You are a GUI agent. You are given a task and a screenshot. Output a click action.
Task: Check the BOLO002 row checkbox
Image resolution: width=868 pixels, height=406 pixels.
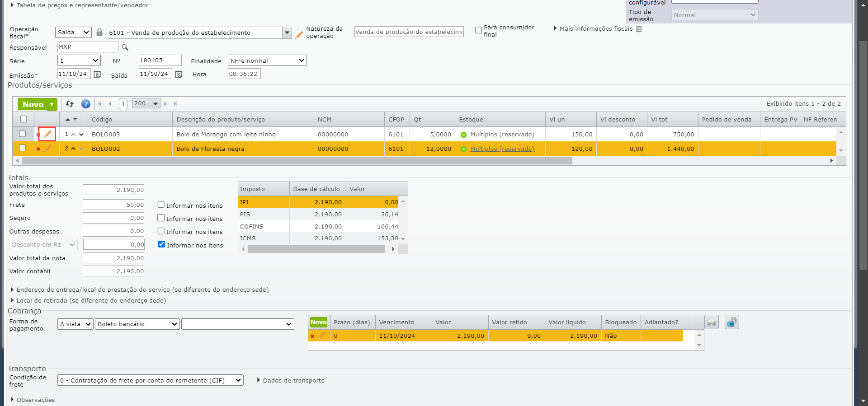tap(23, 148)
